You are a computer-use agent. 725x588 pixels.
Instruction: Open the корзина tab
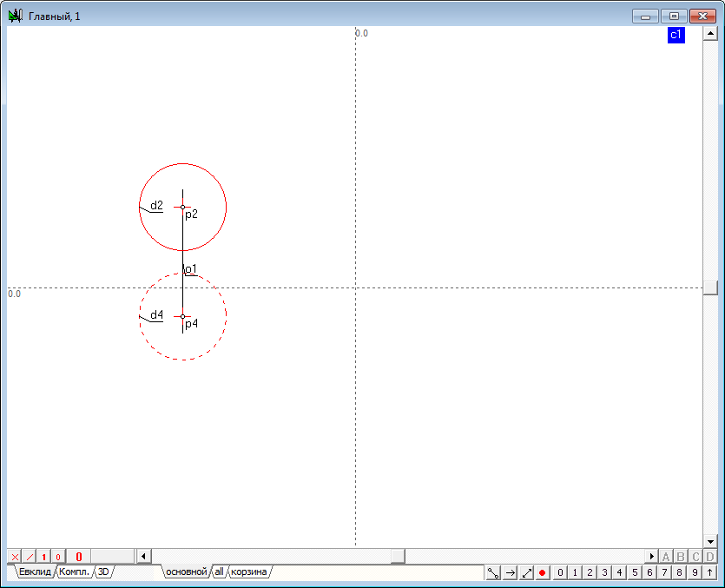[x=248, y=571]
